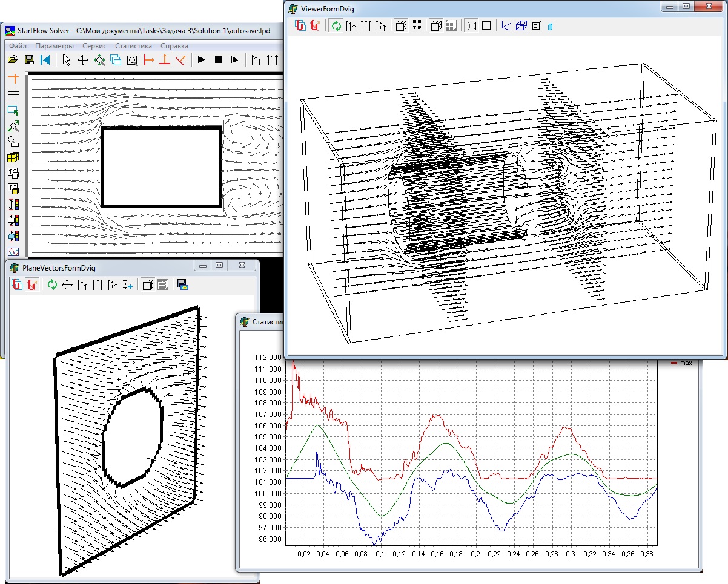Click the first uneven vectors icon in ViewerFormDvig

pyautogui.click(x=351, y=25)
